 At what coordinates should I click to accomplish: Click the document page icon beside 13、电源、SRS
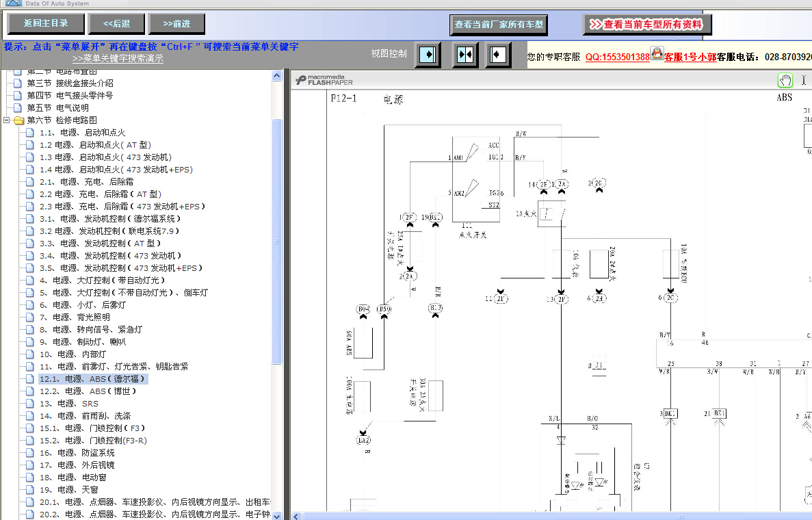click(x=30, y=404)
